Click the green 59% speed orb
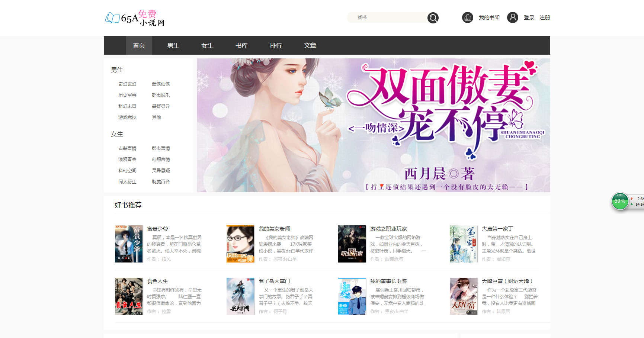Screen dimensions: 644x338 [x=620, y=201]
